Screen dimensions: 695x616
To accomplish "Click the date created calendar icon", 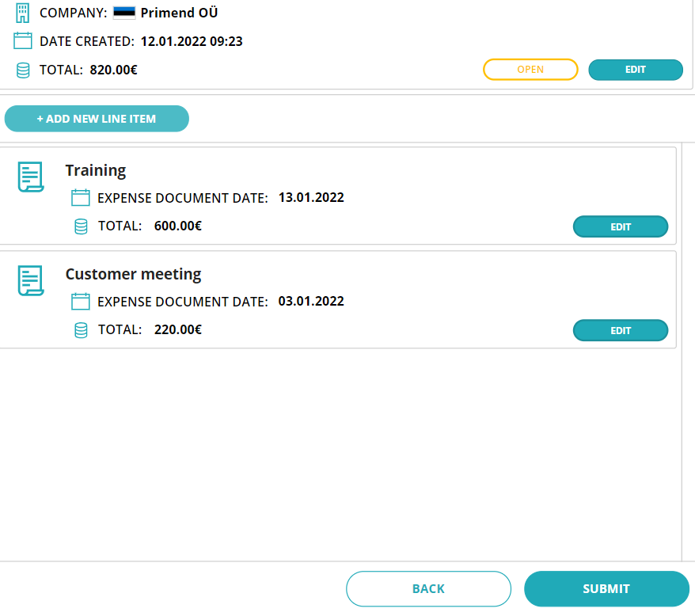I will 23,40.
